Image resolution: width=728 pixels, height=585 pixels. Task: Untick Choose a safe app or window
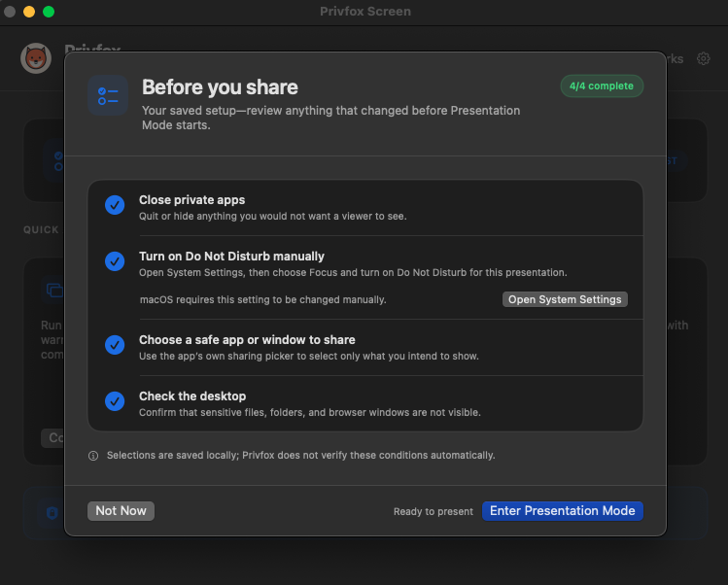point(115,345)
